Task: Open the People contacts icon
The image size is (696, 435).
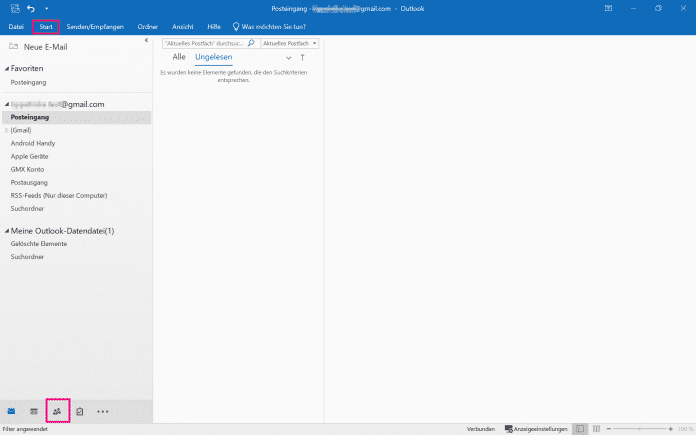Action: point(57,411)
